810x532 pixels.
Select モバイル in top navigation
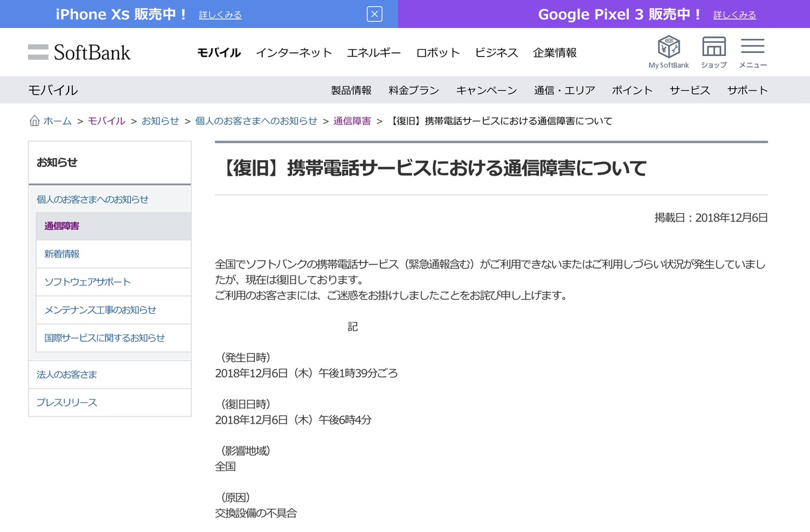[219, 52]
